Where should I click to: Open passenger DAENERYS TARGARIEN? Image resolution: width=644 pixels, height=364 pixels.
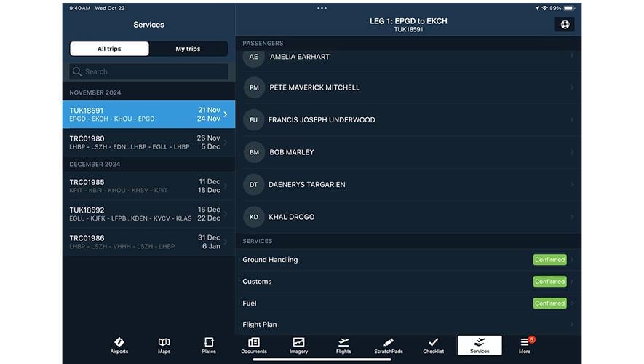coord(409,185)
